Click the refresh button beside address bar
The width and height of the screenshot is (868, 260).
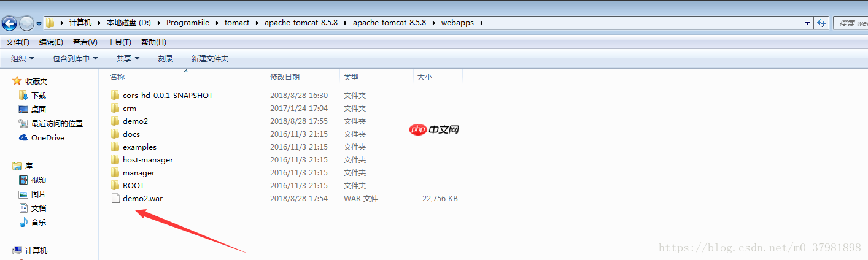pos(821,23)
